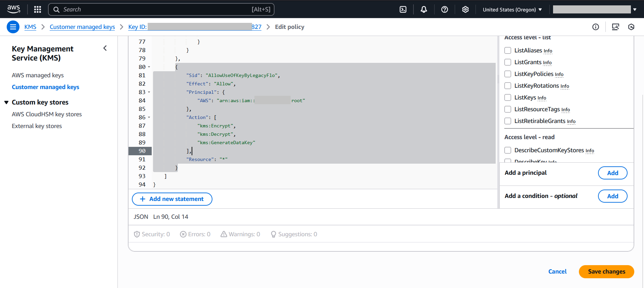
Task: Open External key stores
Action: pyautogui.click(x=37, y=126)
